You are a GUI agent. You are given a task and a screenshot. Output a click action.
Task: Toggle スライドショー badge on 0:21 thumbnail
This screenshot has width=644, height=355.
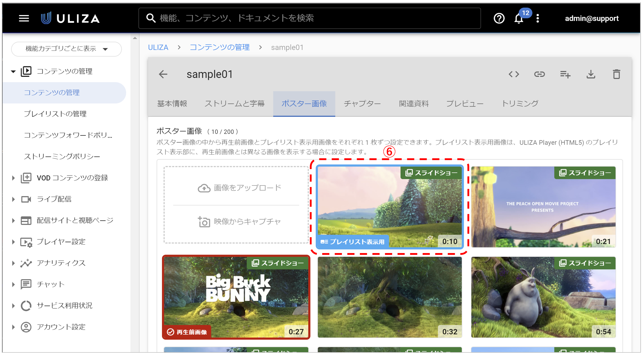[x=585, y=173]
